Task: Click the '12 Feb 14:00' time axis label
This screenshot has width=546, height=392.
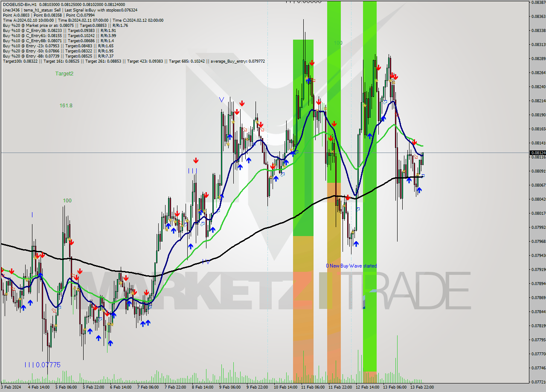Action: pos(367,387)
